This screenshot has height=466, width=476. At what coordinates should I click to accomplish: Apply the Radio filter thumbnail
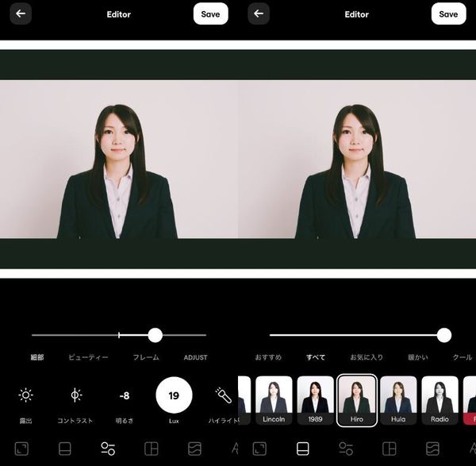pyautogui.click(x=440, y=400)
